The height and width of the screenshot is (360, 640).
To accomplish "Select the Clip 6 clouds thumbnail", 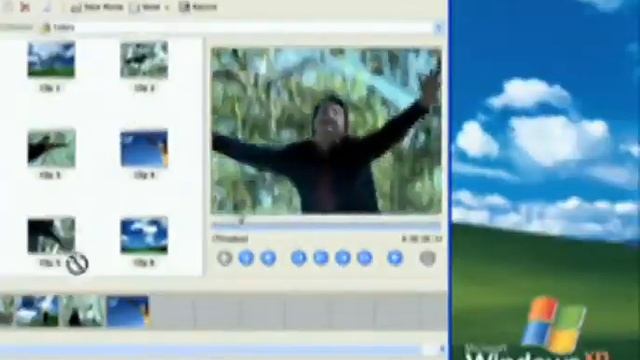I will tap(144, 236).
